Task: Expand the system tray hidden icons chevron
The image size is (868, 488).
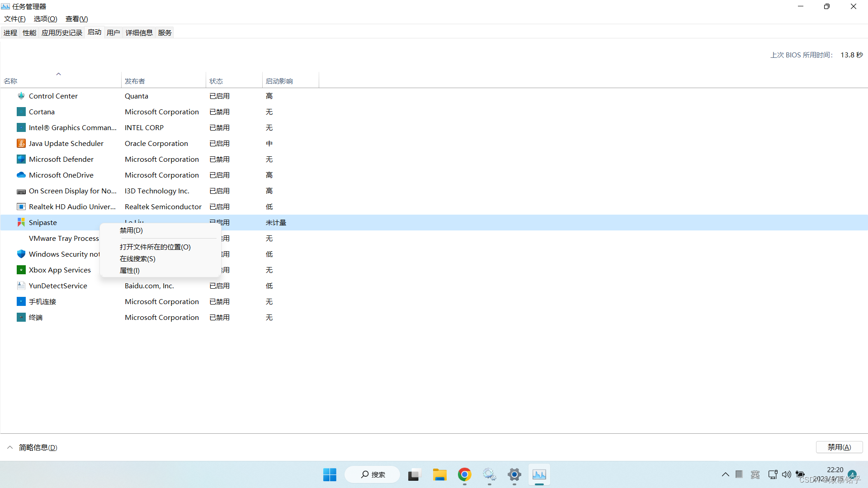Action: tap(725, 474)
